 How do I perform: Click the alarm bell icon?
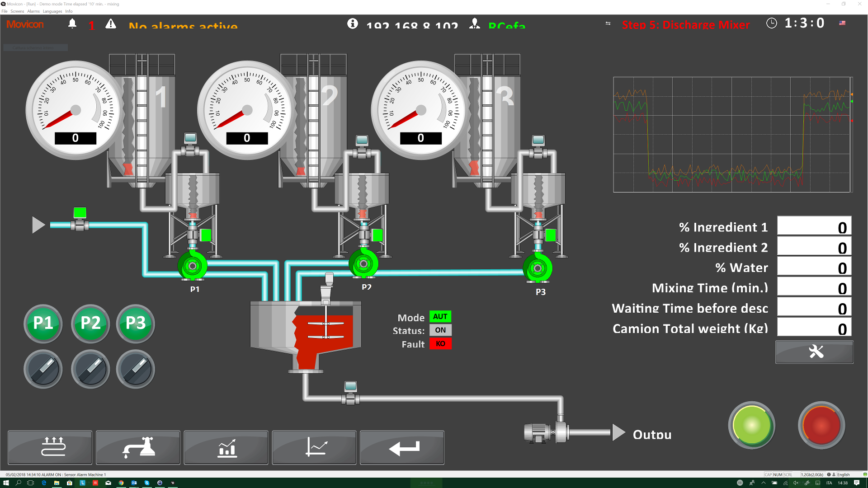pos(72,23)
